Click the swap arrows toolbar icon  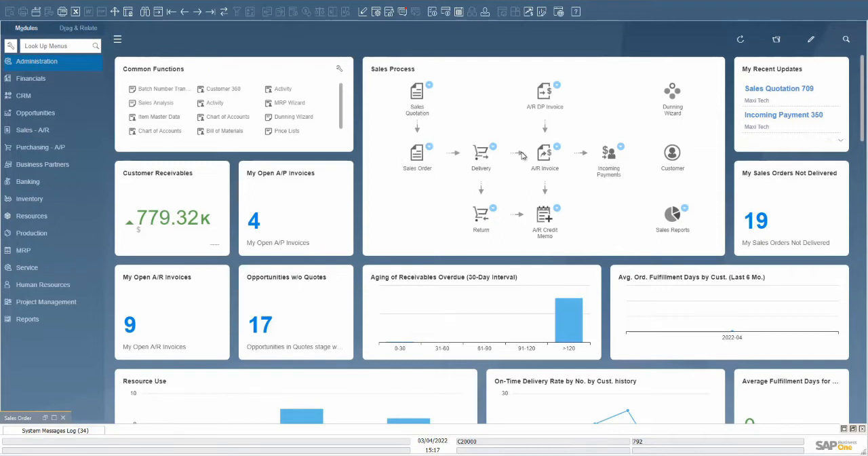(x=224, y=12)
